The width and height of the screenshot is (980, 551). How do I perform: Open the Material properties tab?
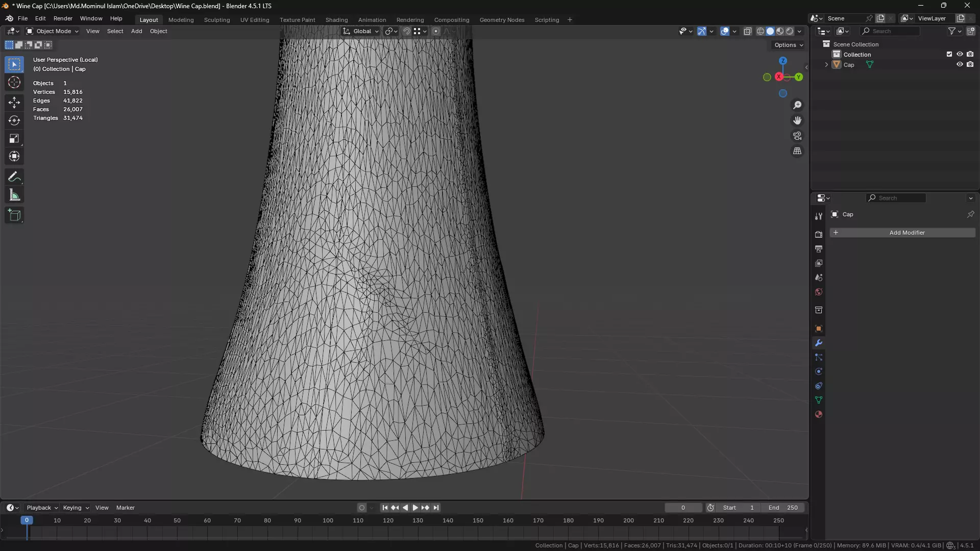click(819, 414)
